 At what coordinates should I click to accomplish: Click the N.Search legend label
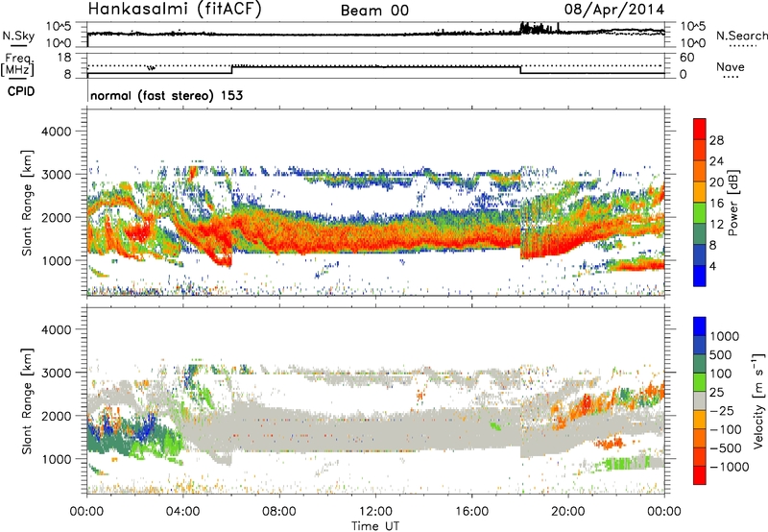point(742,36)
